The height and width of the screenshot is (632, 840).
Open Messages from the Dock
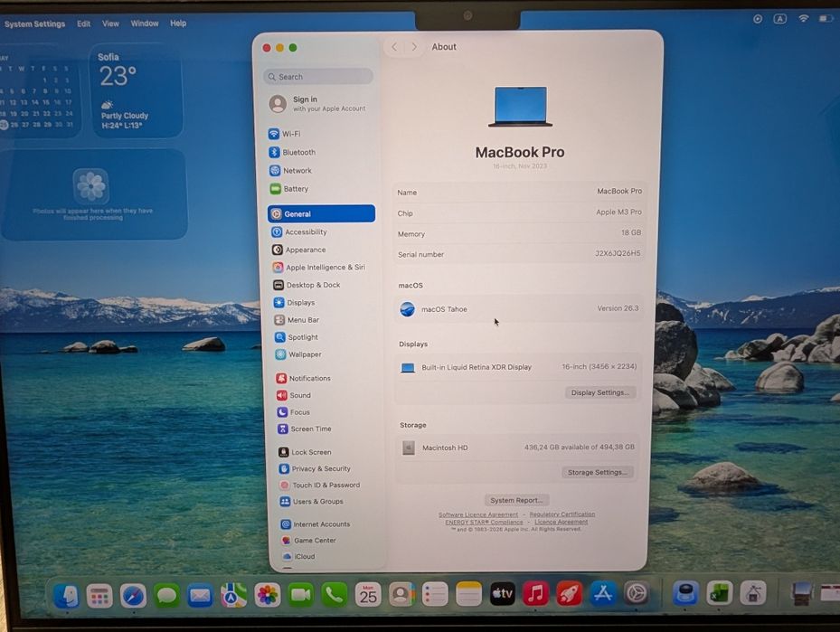point(166,596)
